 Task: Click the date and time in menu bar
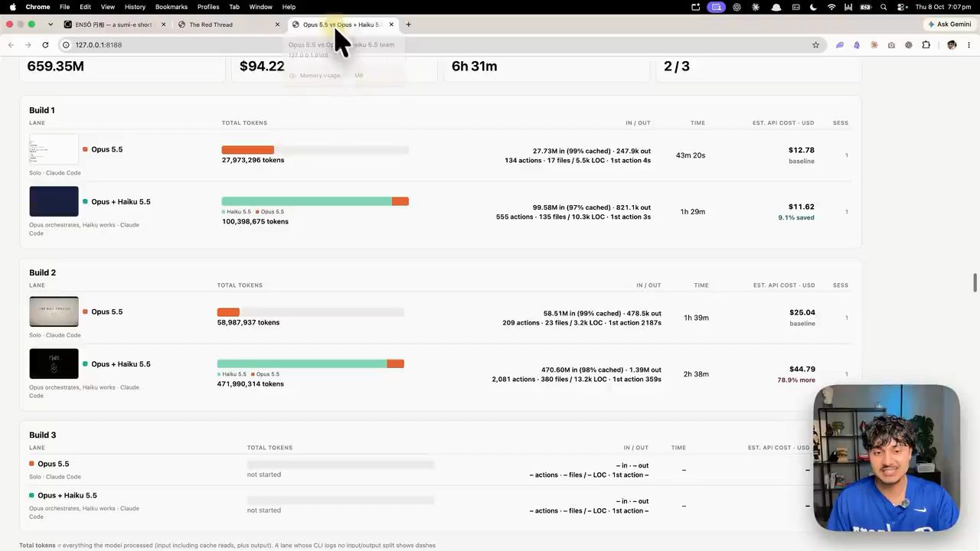pyautogui.click(x=943, y=7)
